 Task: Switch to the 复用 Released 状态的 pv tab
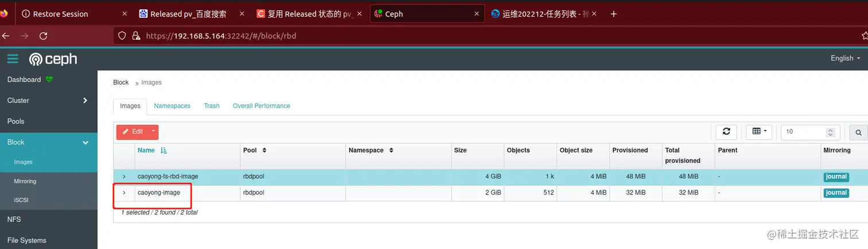[309, 14]
